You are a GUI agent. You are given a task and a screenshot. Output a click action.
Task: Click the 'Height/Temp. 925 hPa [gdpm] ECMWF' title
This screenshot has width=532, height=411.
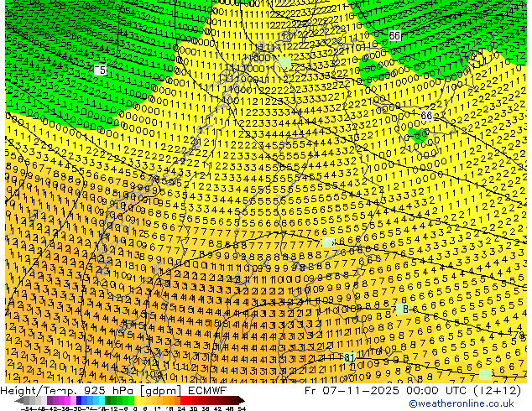click(113, 391)
